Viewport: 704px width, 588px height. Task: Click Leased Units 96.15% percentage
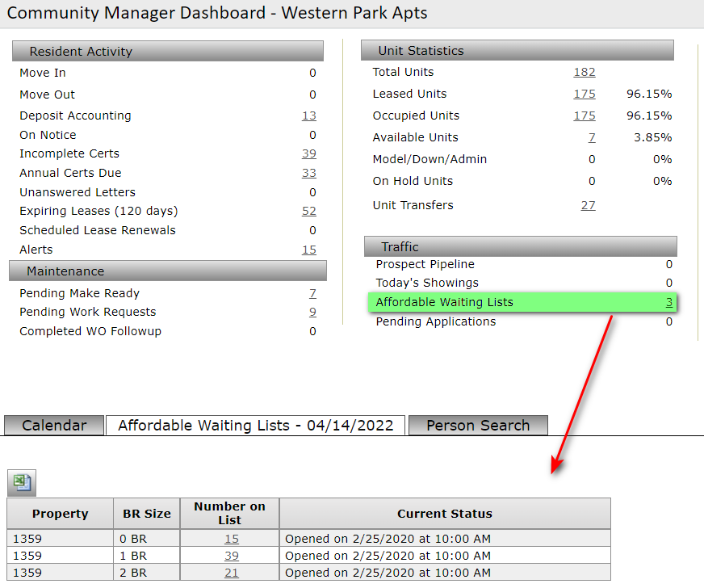(x=649, y=94)
